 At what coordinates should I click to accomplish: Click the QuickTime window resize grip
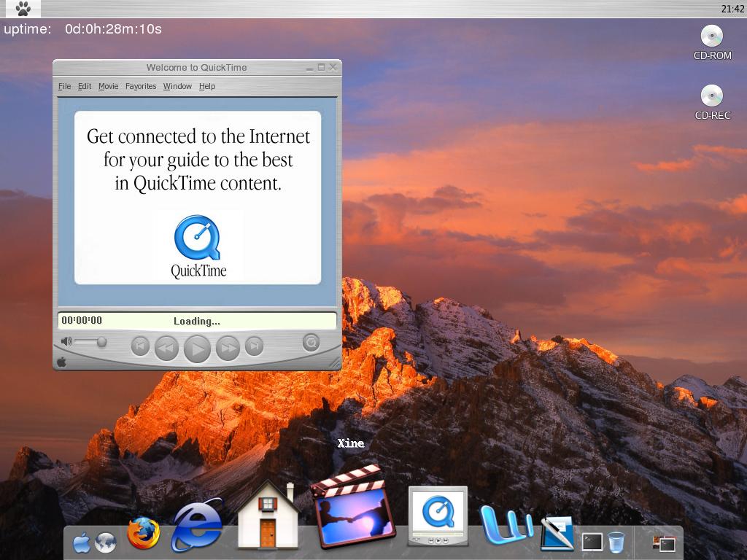click(x=336, y=364)
